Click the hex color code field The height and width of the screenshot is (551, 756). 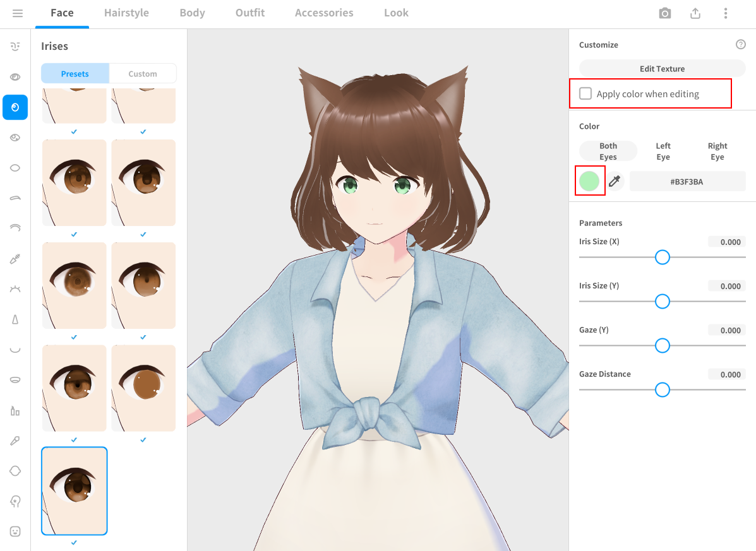pyautogui.click(x=687, y=182)
